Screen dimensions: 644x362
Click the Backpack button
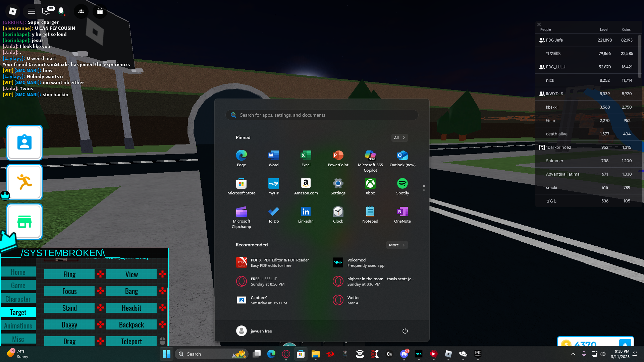click(131, 324)
